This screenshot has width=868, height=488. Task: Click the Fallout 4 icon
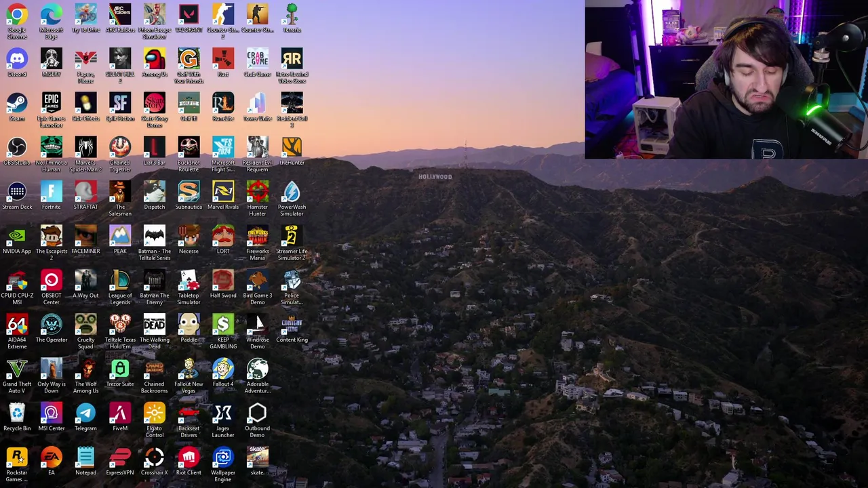click(x=223, y=369)
